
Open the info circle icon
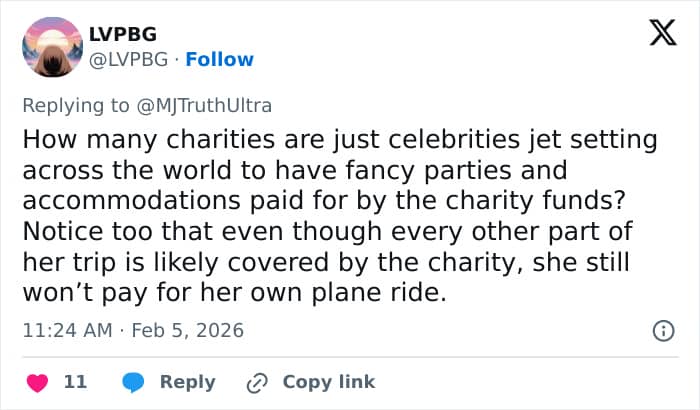(x=661, y=330)
